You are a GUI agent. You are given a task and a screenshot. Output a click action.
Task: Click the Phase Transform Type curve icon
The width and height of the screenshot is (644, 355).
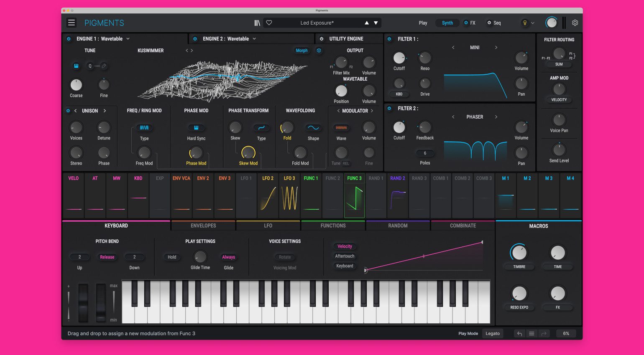coord(261,128)
